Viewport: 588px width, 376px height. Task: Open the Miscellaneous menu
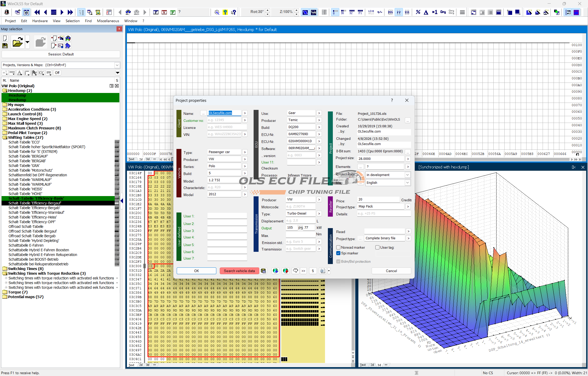click(x=108, y=21)
